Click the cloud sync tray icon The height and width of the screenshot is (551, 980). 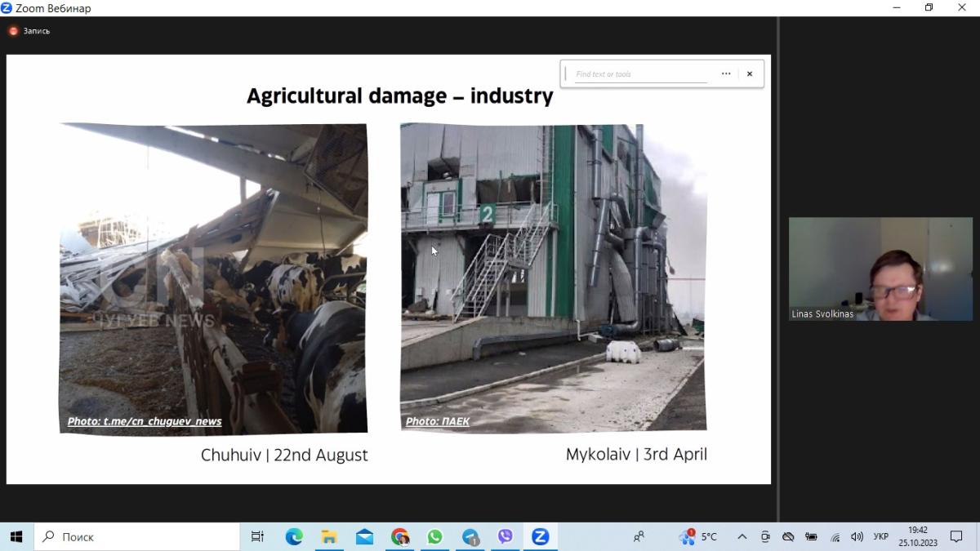point(788,536)
